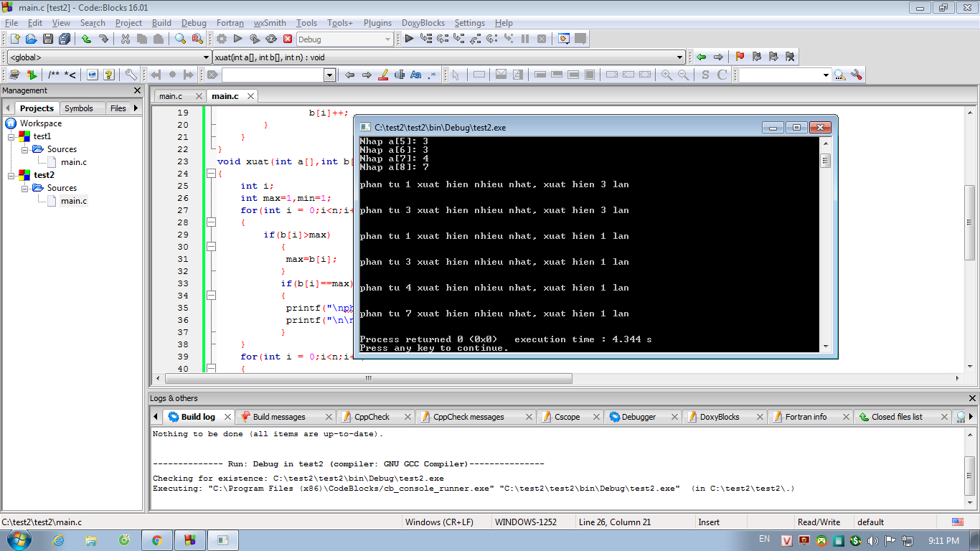The width and height of the screenshot is (980, 551).
Task: Toggle the Match case 'Aa' search option
Action: (415, 75)
